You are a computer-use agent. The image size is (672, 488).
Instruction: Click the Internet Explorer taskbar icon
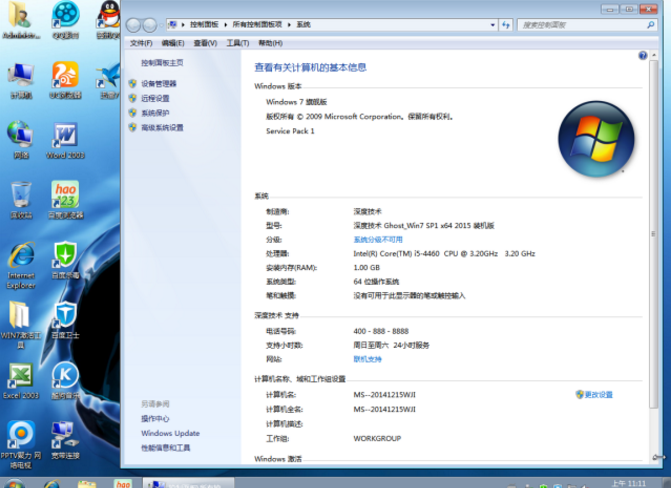(52, 483)
